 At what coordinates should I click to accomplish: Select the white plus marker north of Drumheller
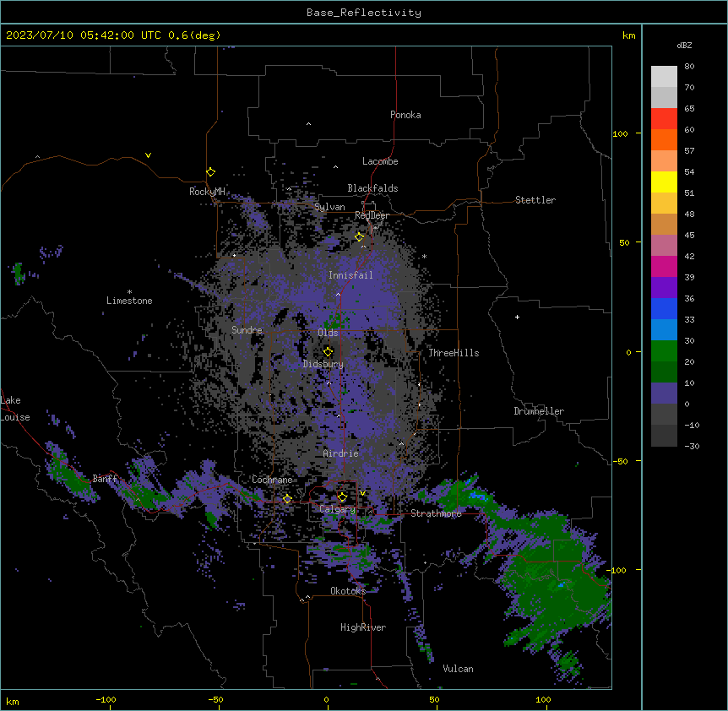[x=517, y=317]
